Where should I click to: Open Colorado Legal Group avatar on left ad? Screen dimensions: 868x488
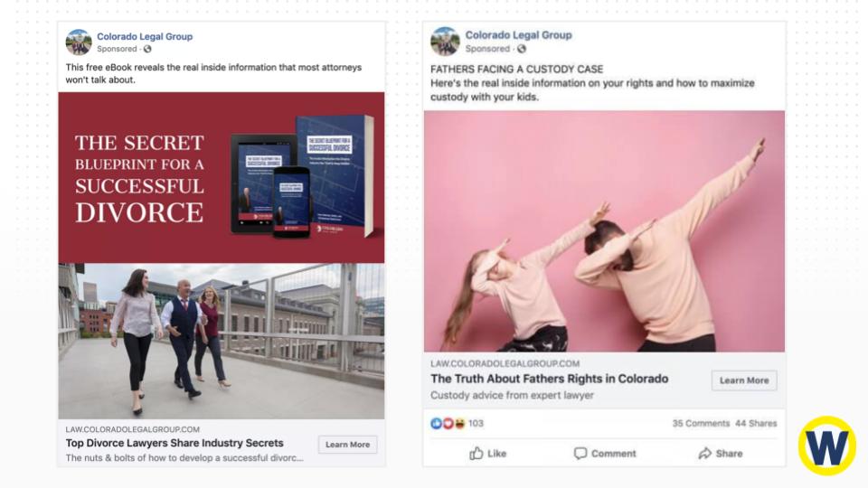coord(79,42)
